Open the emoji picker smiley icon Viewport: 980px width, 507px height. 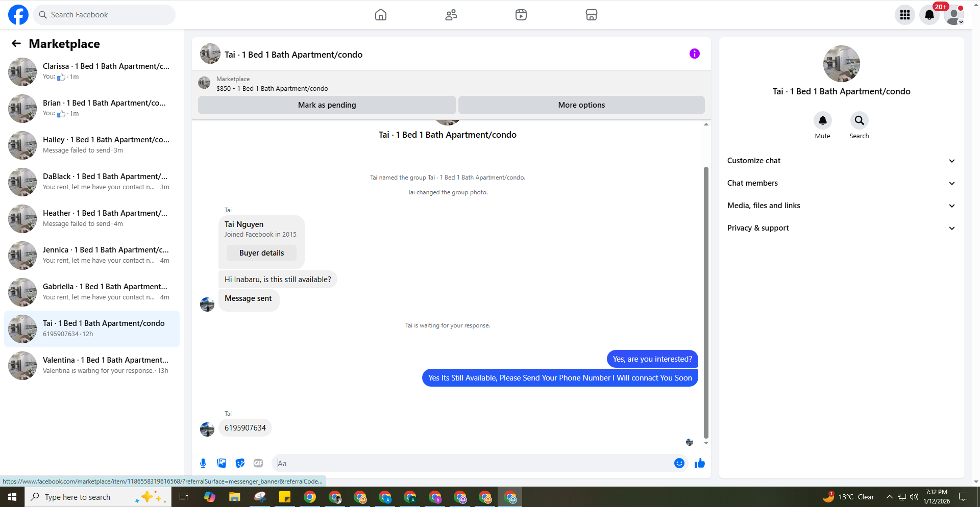point(679,463)
